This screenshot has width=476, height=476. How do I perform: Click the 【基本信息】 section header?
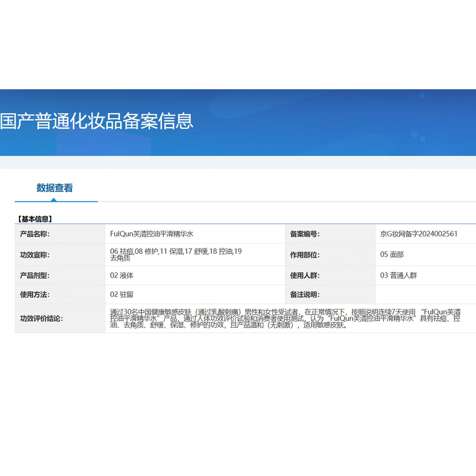point(35,219)
